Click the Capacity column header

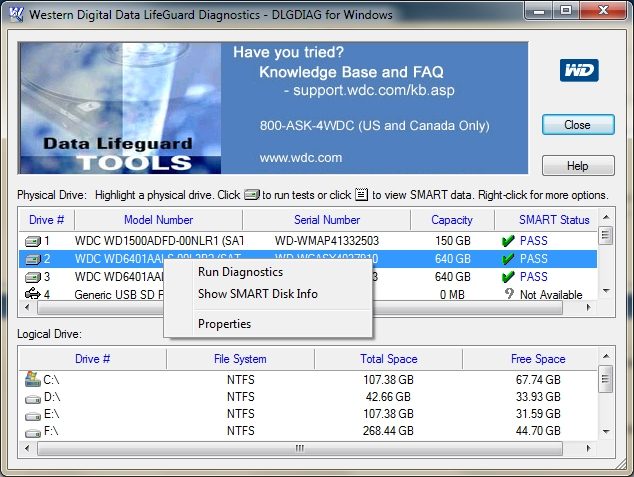click(x=452, y=220)
